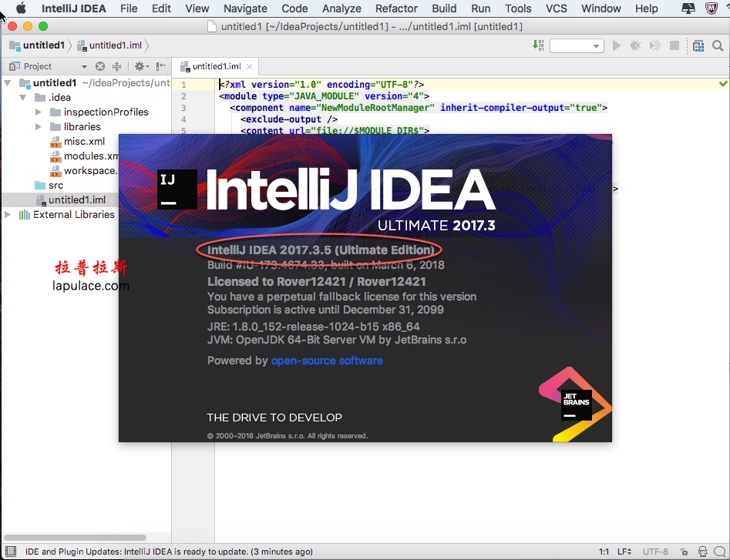
Task: Select untitled1.iml in project tree
Action: tap(77, 200)
